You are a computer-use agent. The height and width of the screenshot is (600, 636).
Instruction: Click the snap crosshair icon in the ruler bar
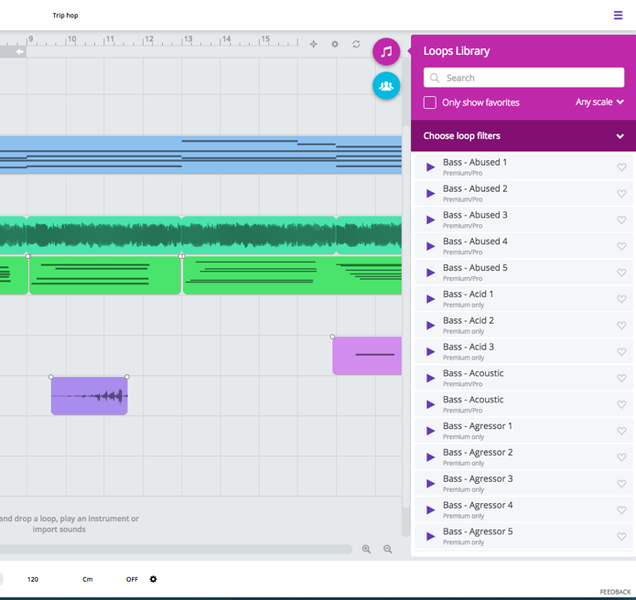click(314, 44)
